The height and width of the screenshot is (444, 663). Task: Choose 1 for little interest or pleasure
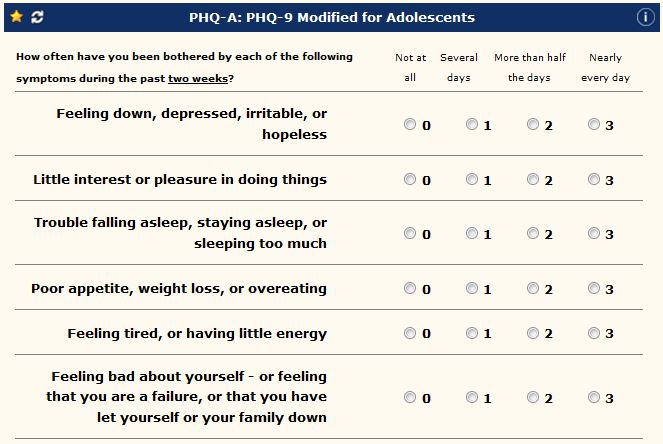[x=472, y=180]
